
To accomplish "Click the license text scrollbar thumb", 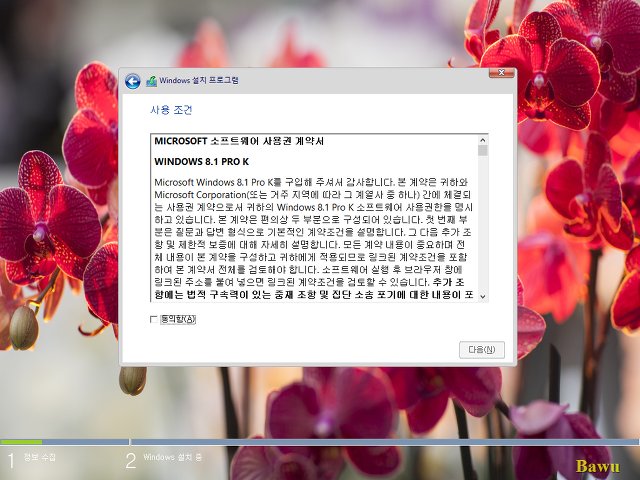I will [483, 151].
